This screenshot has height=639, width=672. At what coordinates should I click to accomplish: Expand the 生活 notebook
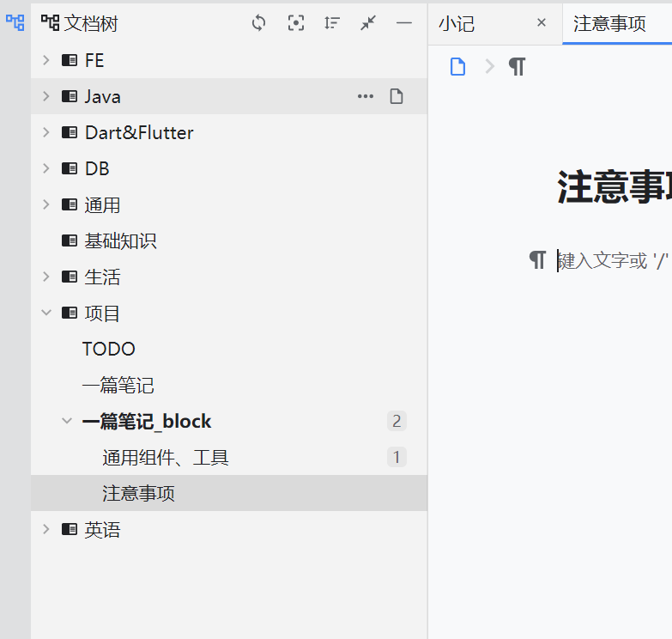pos(45,277)
